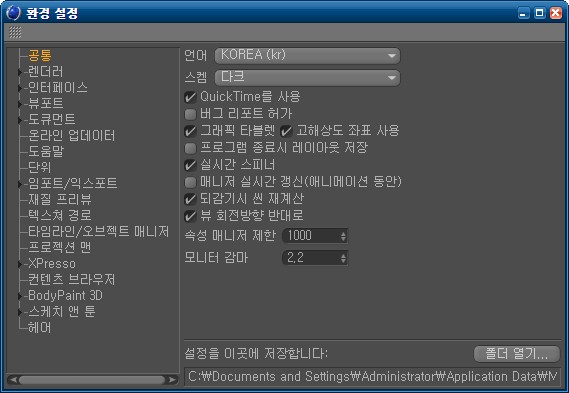Expand the 임포트/익스포트 tree node arrow

20,184
